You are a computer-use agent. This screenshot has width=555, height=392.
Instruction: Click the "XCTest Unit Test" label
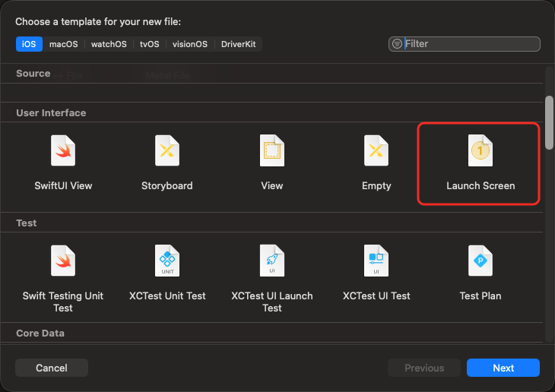point(167,296)
